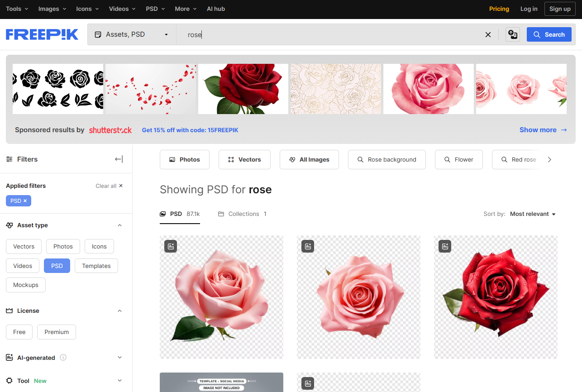The height and width of the screenshot is (392, 582).
Task: Open the large pink rose sponsored thumbnail
Action: pos(429,89)
